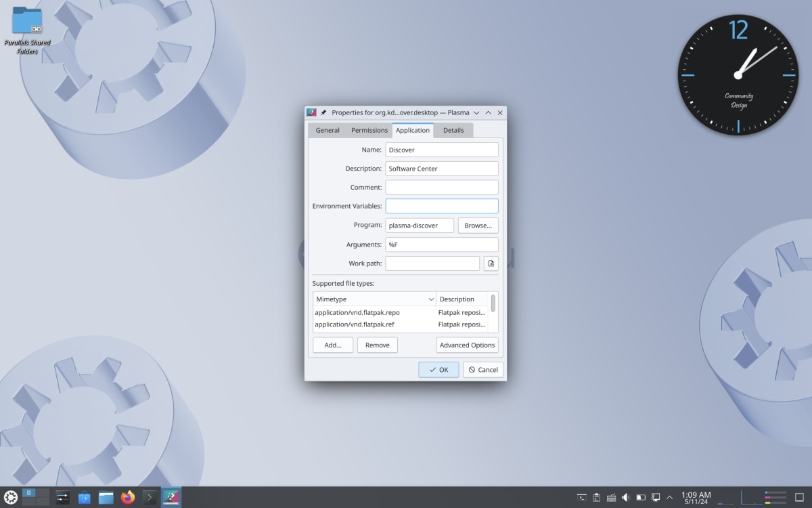Focus the empty Comment field
Viewport: 812px width, 508px height.
click(x=442, y=188)
